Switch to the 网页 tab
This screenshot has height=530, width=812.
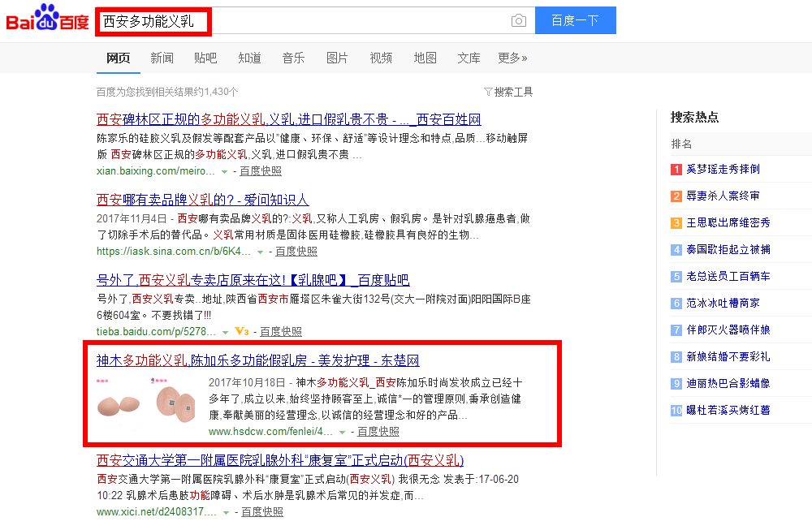click(118, 58)
